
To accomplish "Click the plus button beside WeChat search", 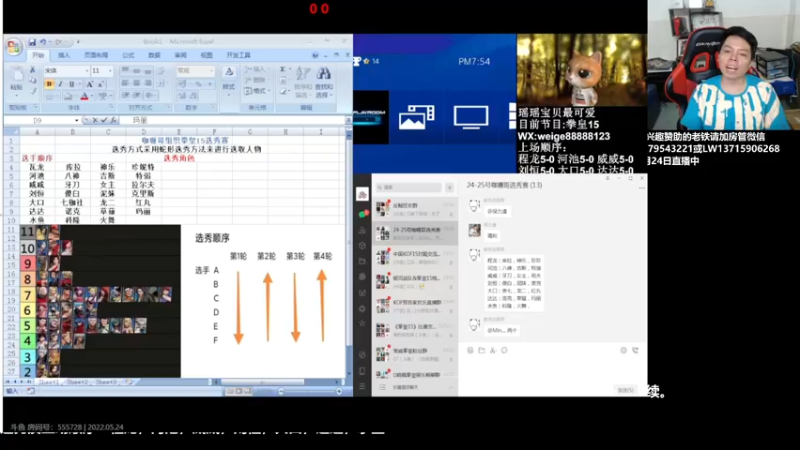I will (x=449, y=188).
